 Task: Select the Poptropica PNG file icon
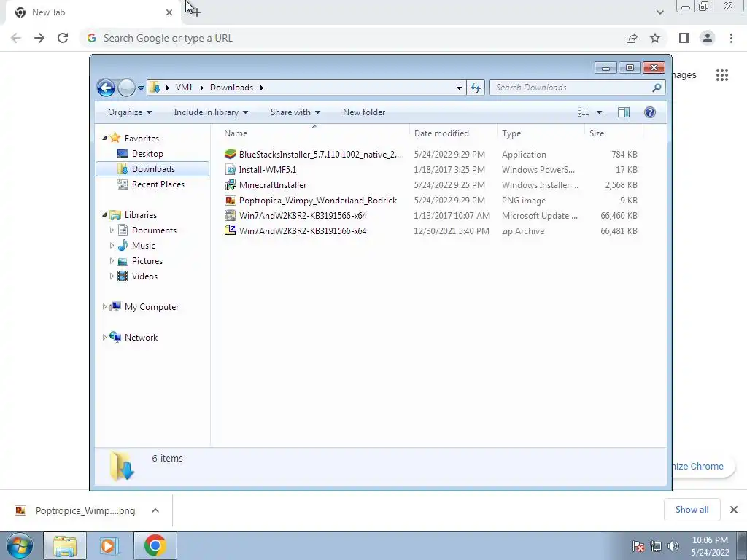point(231,201)
